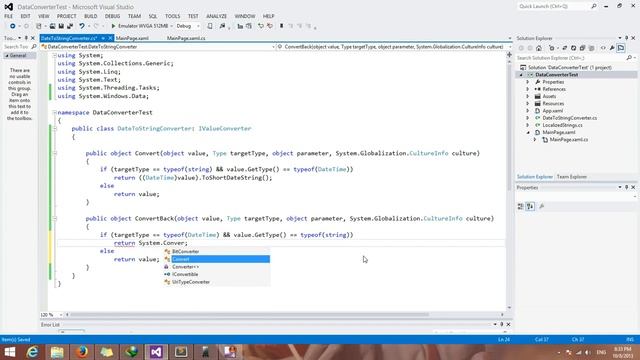Open the DEBUG menu
The height and width of the screenshot is (360, 640).
click(x=112, y=16)
